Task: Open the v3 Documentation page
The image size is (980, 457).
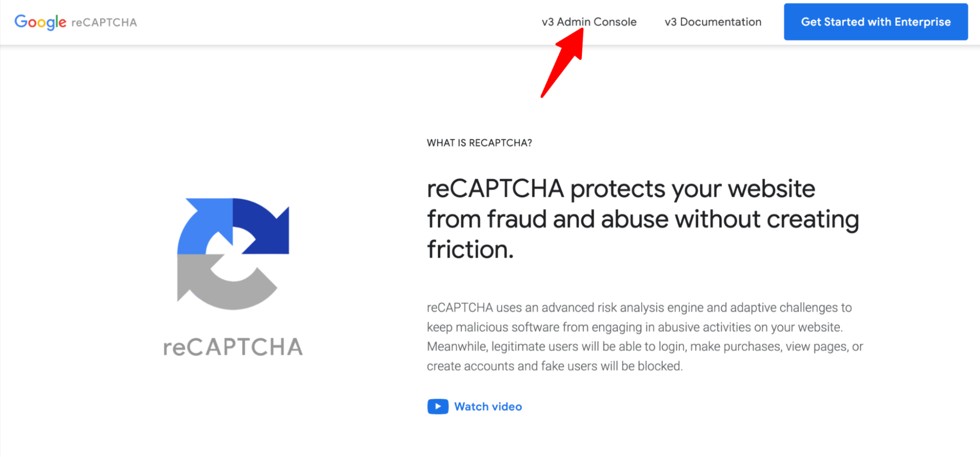Action: (x=712, y=22)
